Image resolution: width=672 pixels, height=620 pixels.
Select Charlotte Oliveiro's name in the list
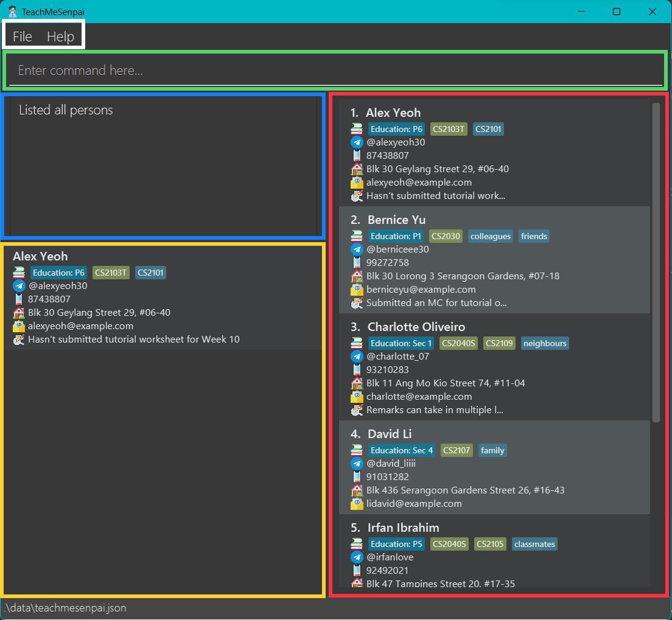(x=416, y=327)
